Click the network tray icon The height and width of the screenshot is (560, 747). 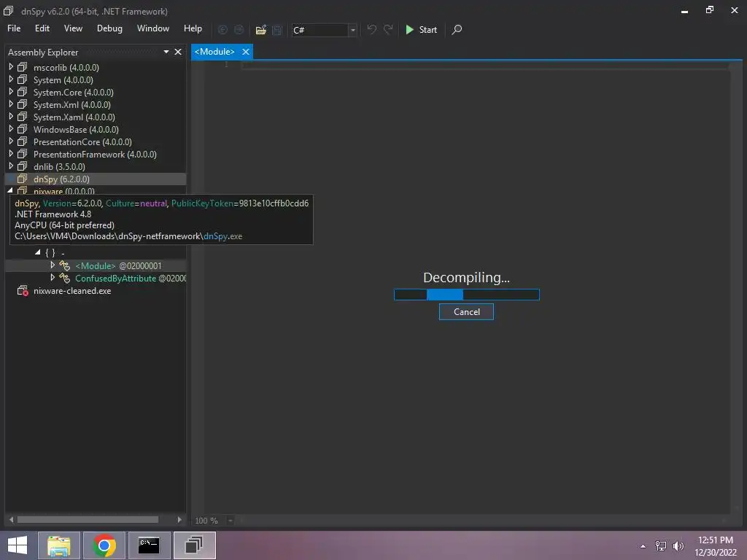click(661, 546)
